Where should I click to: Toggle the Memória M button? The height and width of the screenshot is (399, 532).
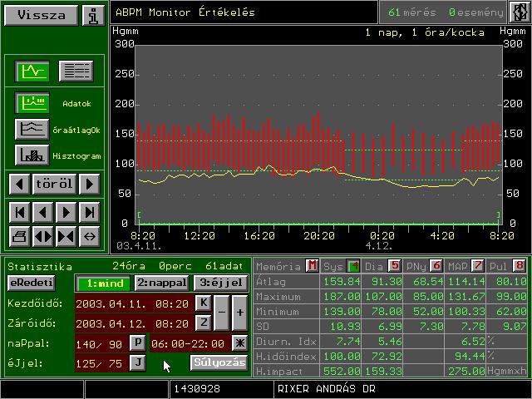point(312,266)
